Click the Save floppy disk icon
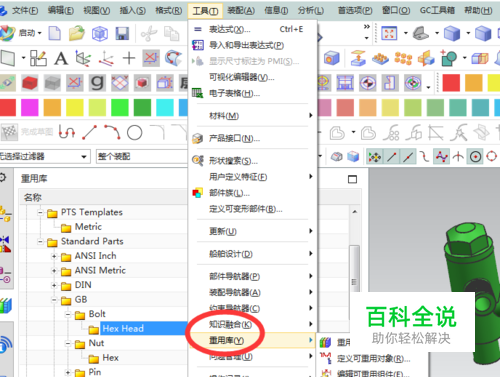This screenshot has height=377, width=500. (122, 33)
